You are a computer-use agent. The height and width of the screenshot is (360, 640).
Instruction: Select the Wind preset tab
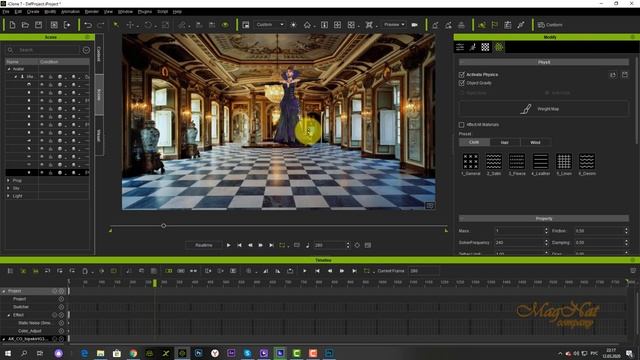coord(535,142)
